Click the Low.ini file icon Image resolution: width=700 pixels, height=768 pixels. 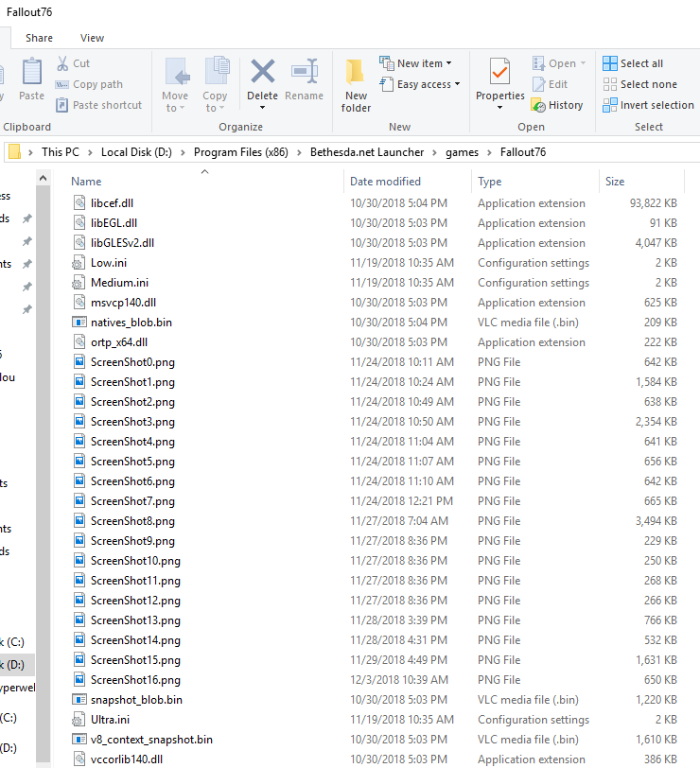pyautogui.click(x=79, y=263)
